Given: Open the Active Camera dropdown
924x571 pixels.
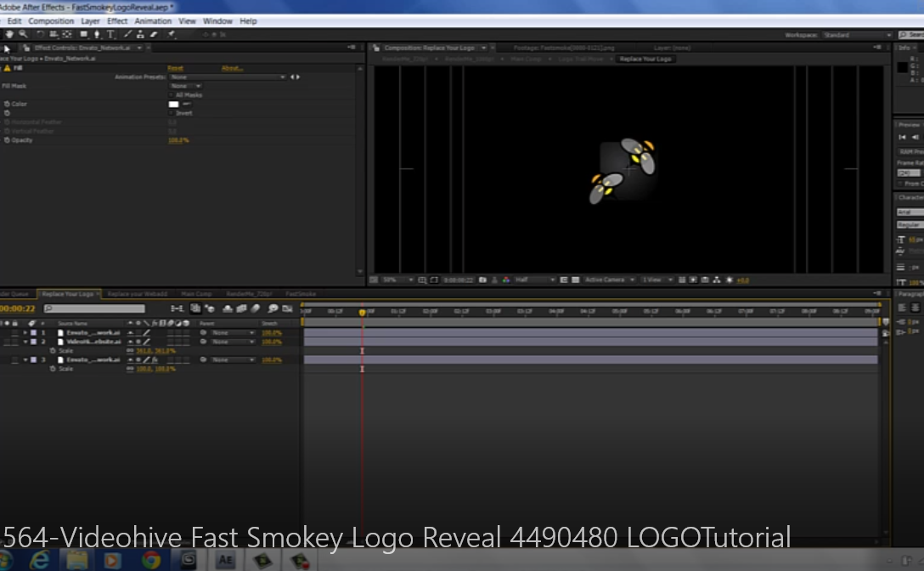Looking at the screenshot, I should point(609,280).
